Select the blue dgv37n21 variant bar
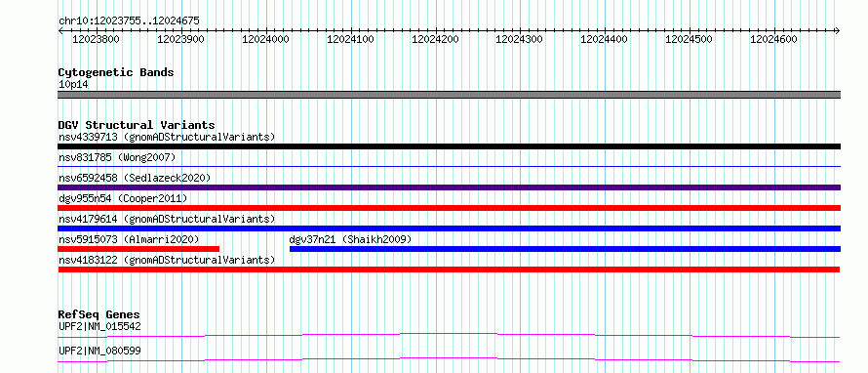The width and height of the screenshot is (868, 373). click(566, 249)
